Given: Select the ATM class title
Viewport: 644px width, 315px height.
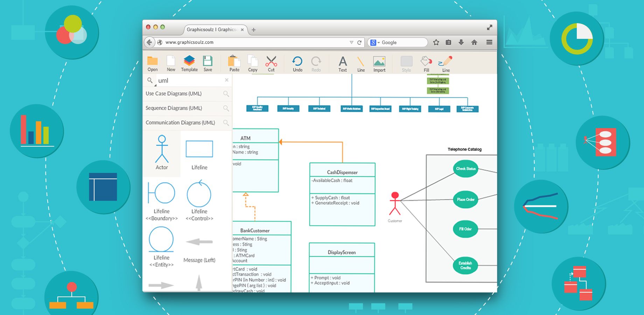Looking at the screenshot, I should tap(245, 138).
